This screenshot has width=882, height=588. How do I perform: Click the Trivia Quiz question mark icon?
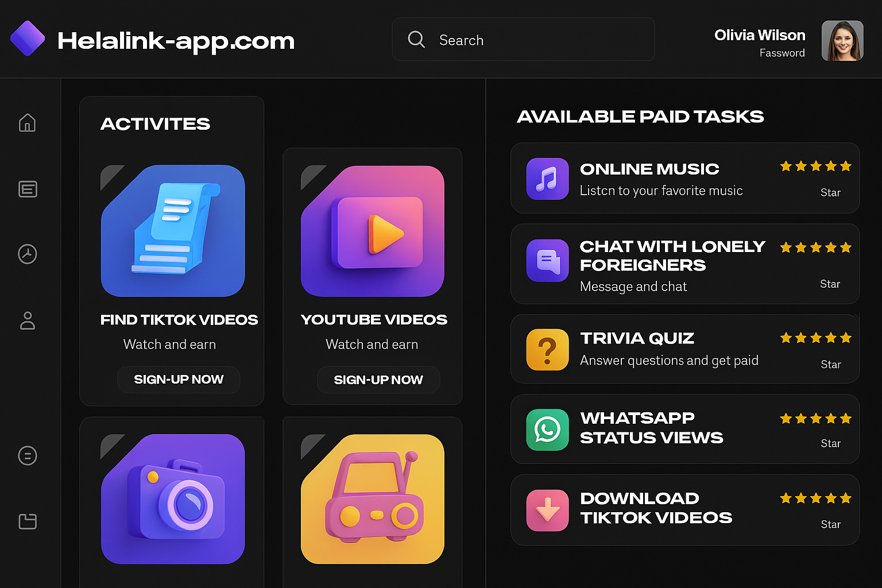[547, 349]
